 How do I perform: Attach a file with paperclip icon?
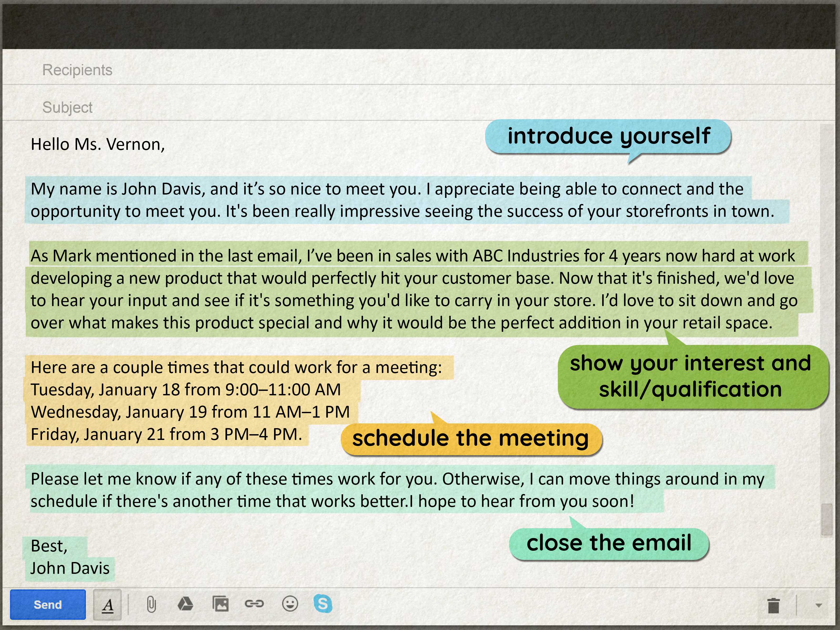click(151, 604)
